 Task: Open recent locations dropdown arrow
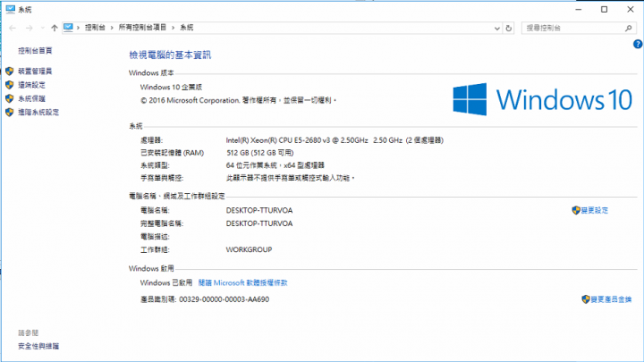[x=42, y=28]
